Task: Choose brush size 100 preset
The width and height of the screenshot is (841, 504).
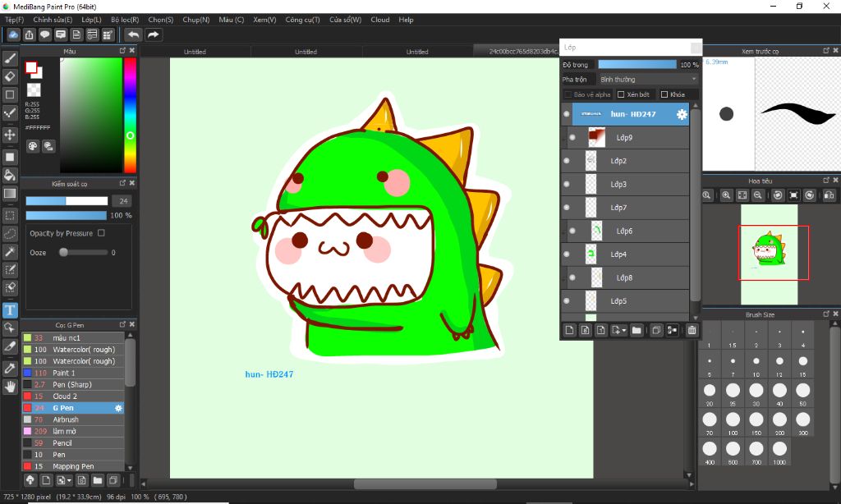Action: point(733,423)
